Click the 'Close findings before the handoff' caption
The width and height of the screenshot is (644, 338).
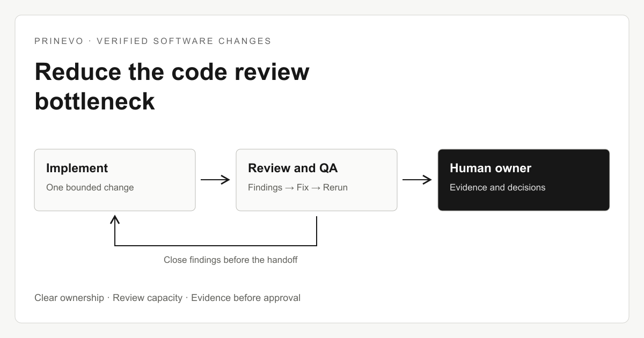[230, 260]
